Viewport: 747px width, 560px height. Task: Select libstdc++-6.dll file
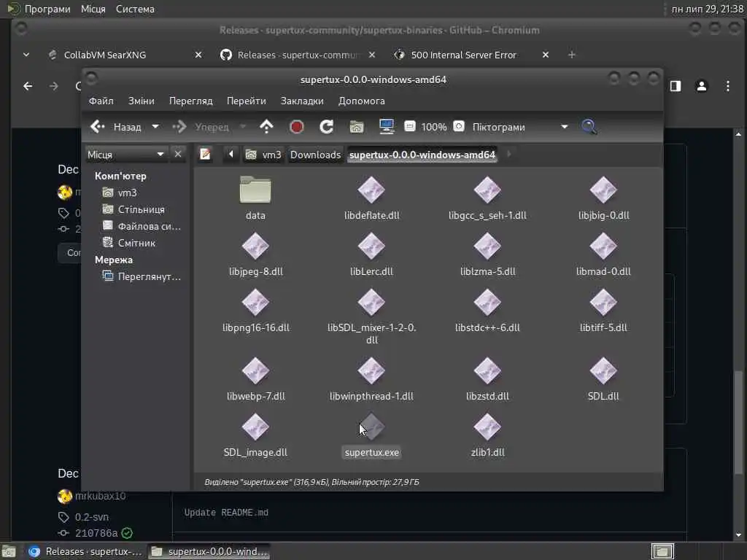click(487, 310)
